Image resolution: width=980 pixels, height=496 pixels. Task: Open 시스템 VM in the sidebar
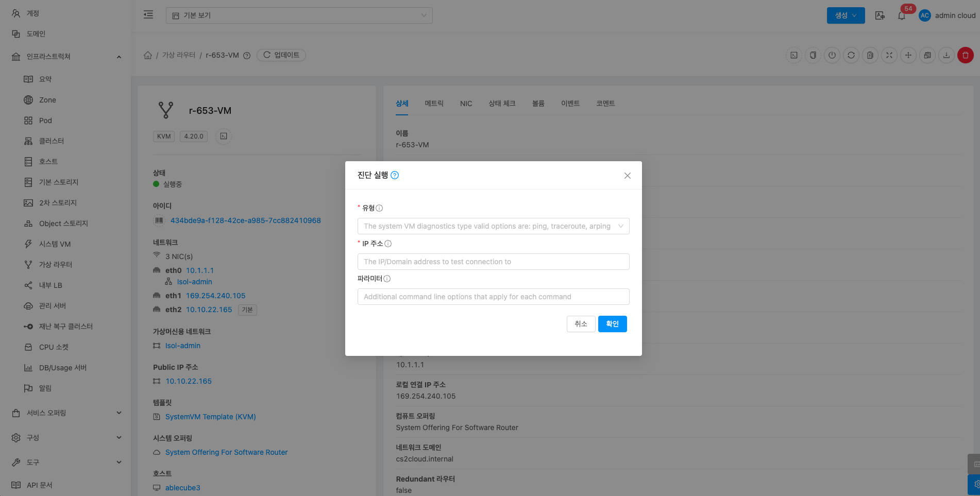[55, 244]
